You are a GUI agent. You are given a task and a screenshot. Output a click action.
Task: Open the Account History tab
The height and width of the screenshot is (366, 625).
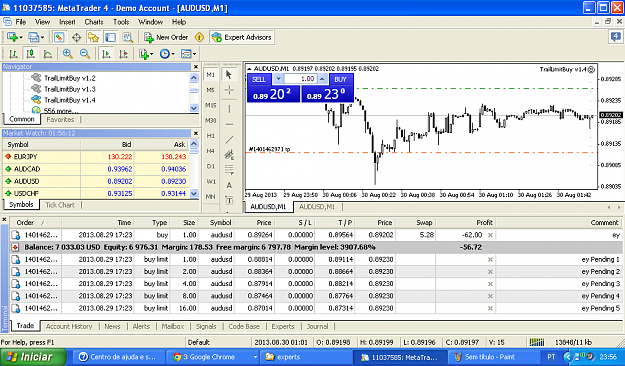(x=69, y=326)
